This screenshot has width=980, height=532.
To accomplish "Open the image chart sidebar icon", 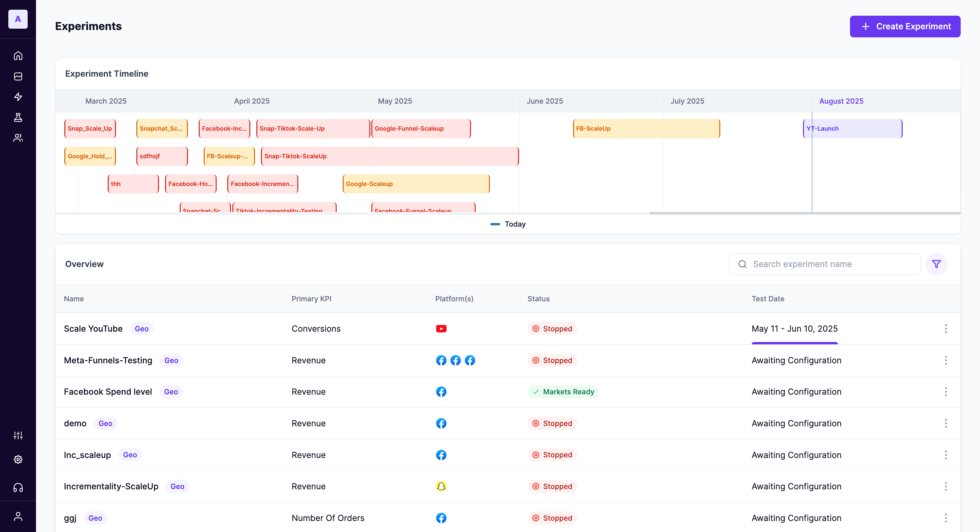I will click(x=18, y=76).
